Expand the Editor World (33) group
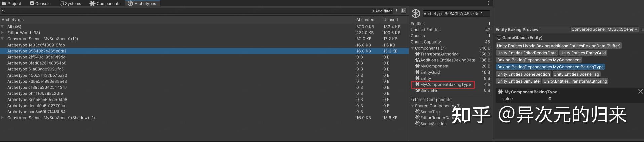The height and width of the screenshot is (142, 644). [x=3, y=33]
